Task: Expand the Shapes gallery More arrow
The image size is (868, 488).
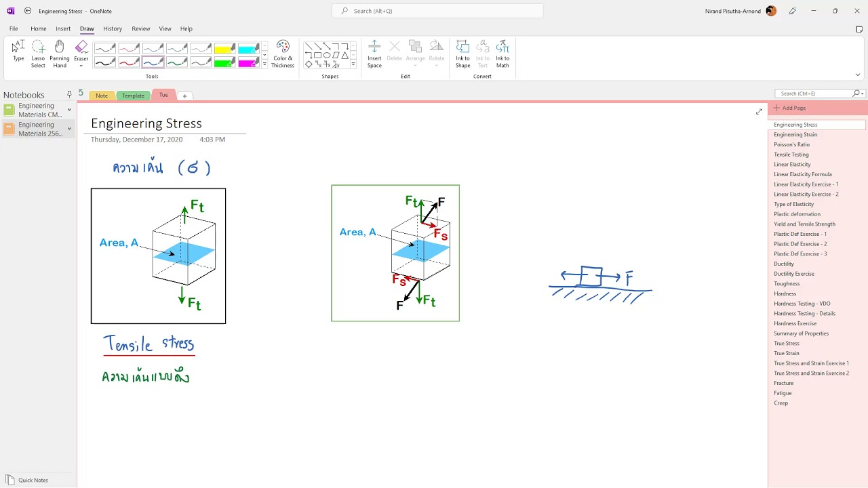Action: click(353, 64)
